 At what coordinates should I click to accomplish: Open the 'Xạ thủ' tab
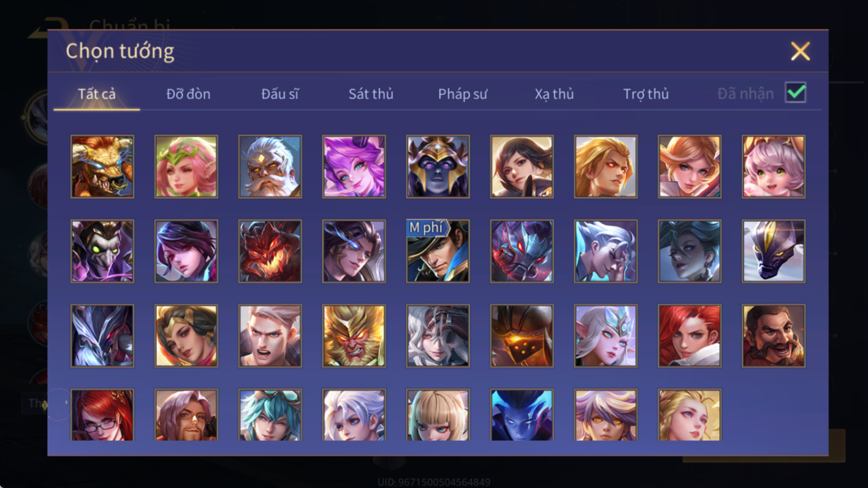pyautogui.click(x=554, y=94)
